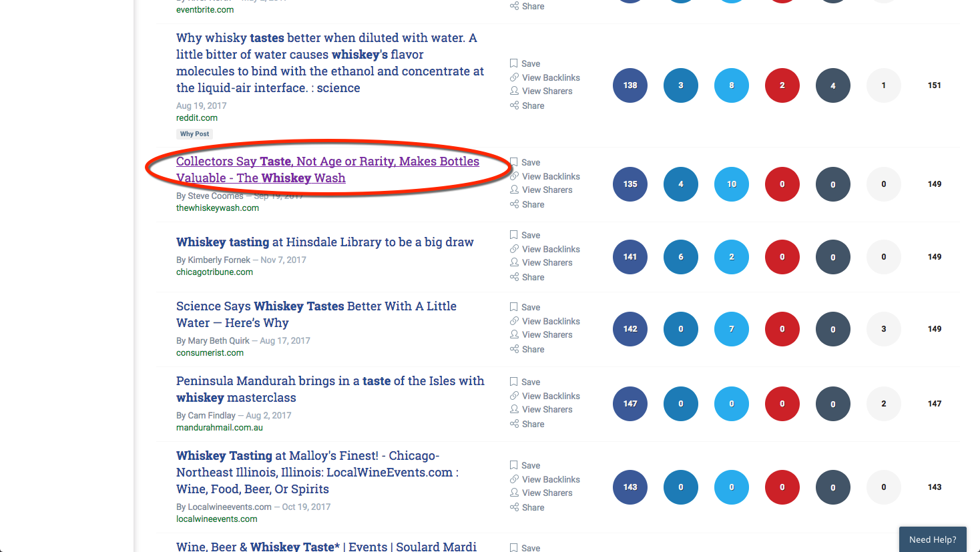Click the 138 Facebook engagement circle
Viewport: 980px width, 552px height.
630,85
